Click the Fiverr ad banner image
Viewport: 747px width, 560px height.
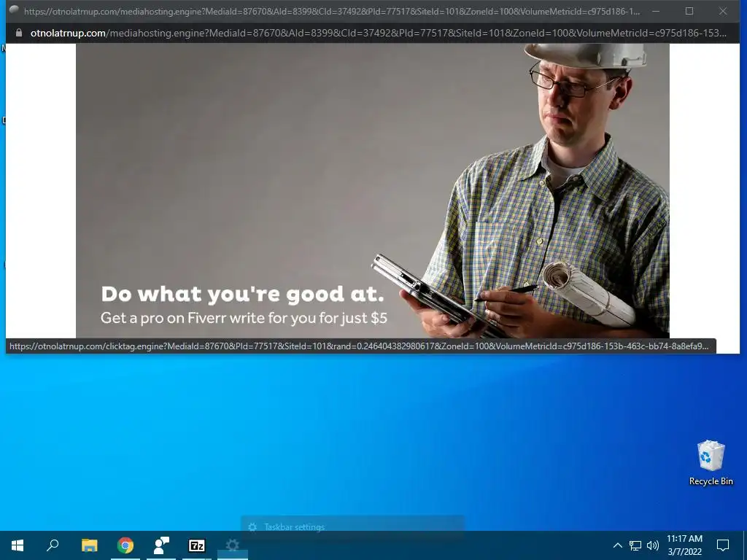tap(373, 191)
